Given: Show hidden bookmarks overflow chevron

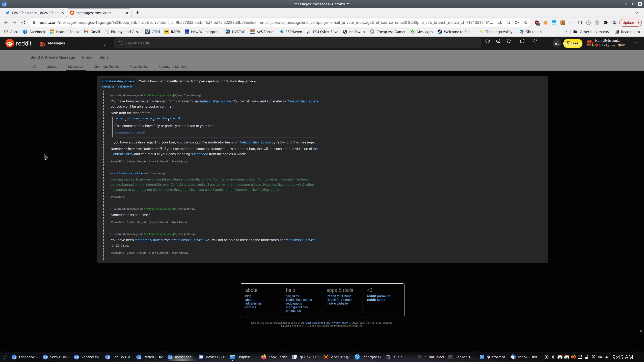Looking at the screenshot, I should [x=566, y=32].
